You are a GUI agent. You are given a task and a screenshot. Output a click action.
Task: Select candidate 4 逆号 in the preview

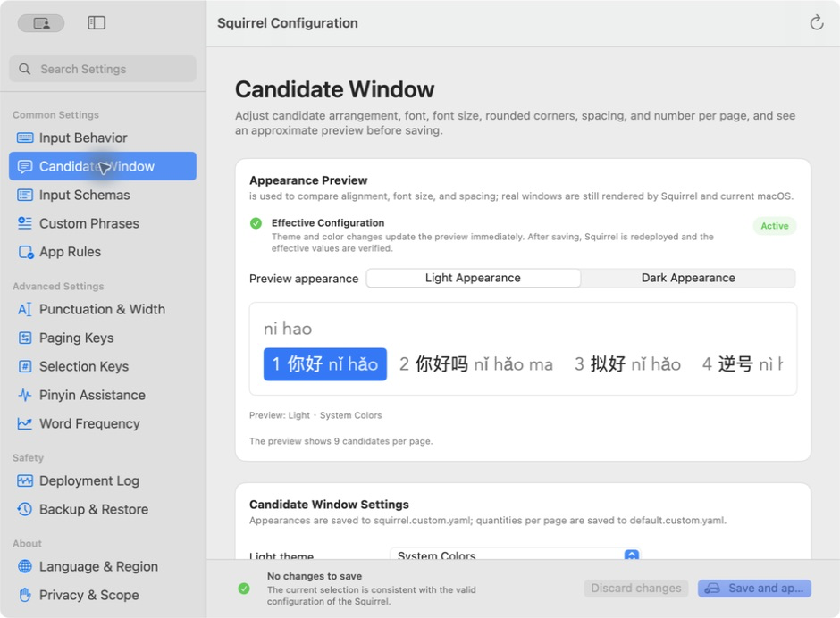(x=743, y=364)
